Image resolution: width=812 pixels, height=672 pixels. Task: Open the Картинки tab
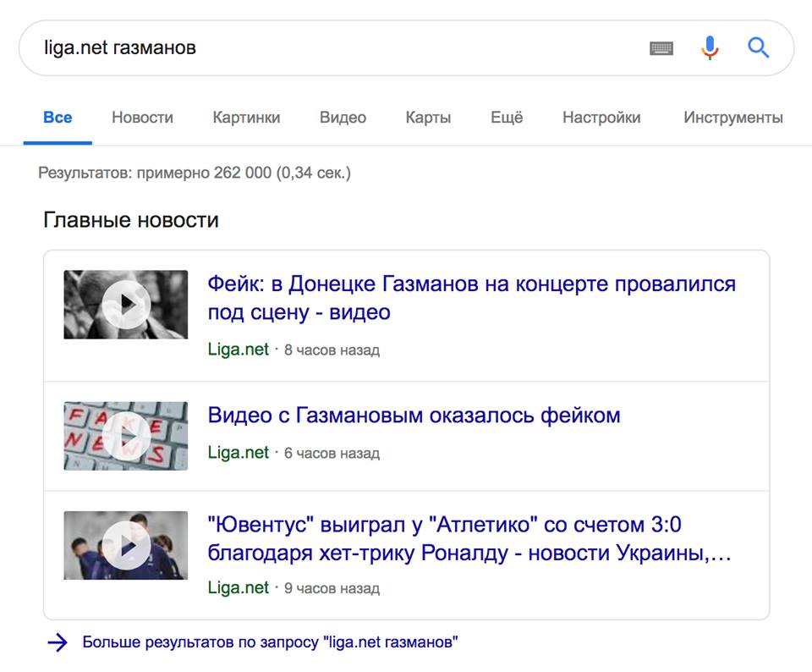tap(246, 118)
